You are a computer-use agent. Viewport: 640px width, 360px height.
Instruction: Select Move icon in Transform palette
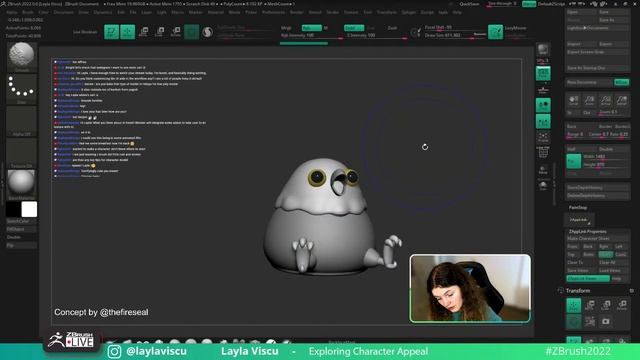click(590, 305)
